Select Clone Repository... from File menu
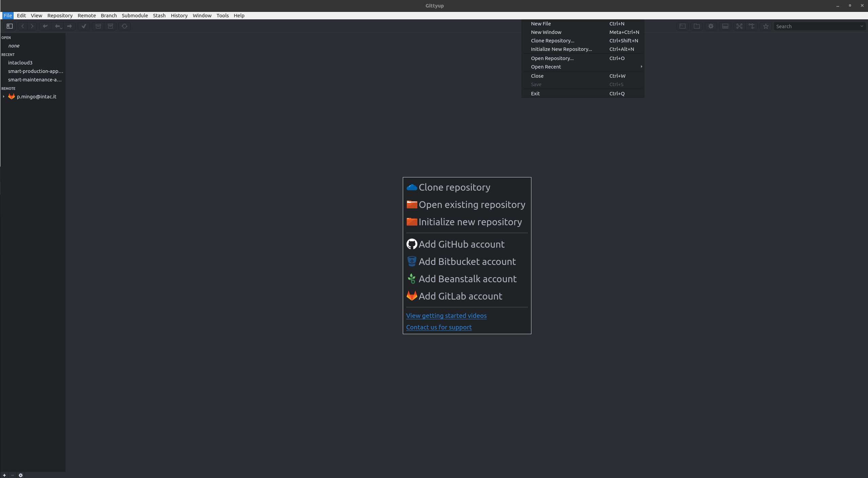 (x=552, y=41)
